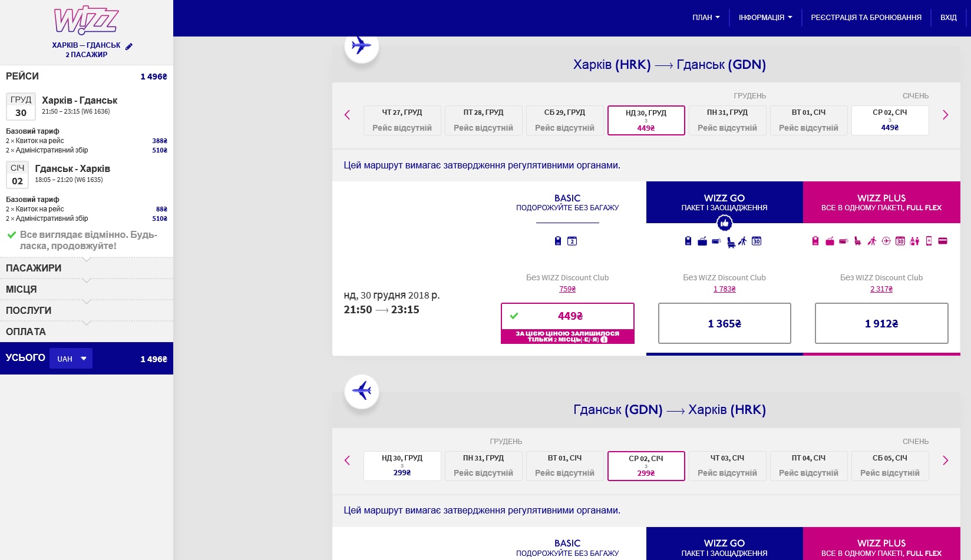Pick the НД 30, ГРУД return date for 299₴
Viewport: 971px width, 560px height.
click(x=402, y=466)
